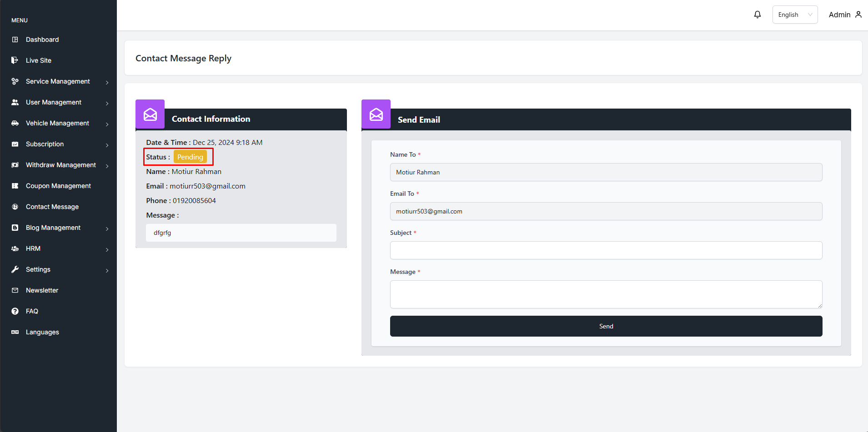The width and height of the screenshot is (868, 432).
Task: Expand Blog Management chevron
Action: (107, 228)
